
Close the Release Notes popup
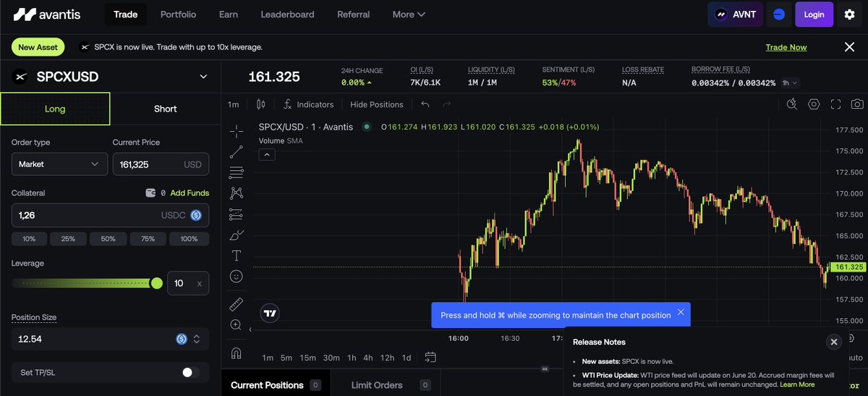(833, 342)
